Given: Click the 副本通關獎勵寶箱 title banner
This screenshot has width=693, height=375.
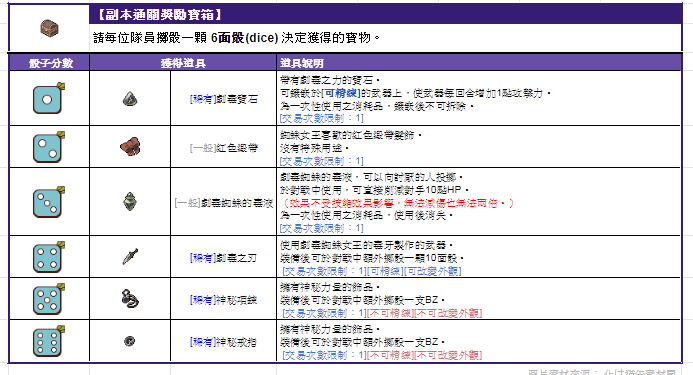Looking at the screenshot, I should tap(385, 15).
